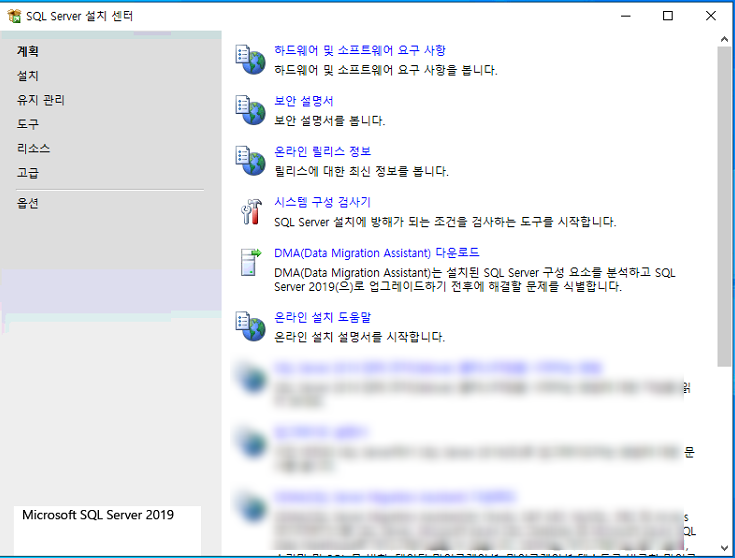Click the globe icon beside 온라인 설치 도움말

pyautogui.click(x=250, y=326)
